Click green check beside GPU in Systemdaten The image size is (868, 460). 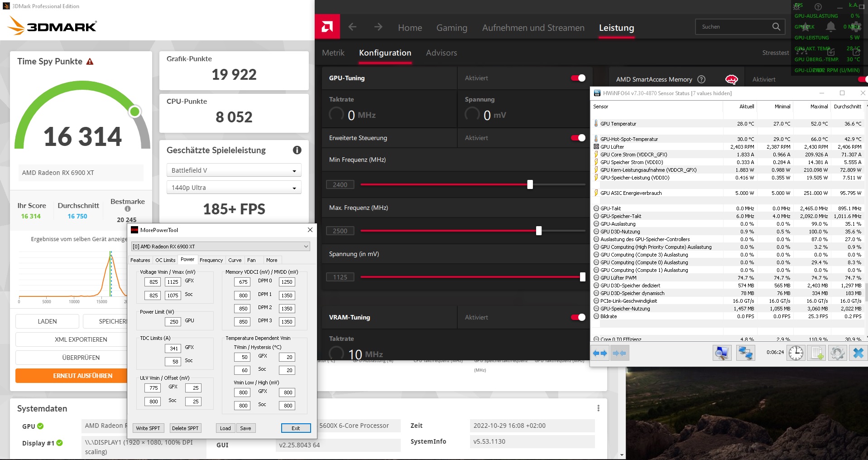click(40, 426)
